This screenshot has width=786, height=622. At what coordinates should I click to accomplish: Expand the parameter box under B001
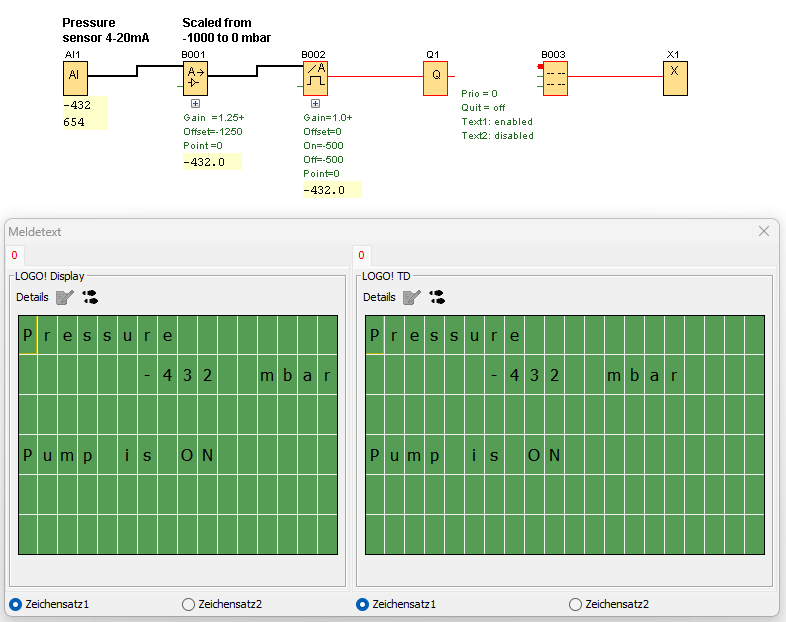tap(195, 103)
